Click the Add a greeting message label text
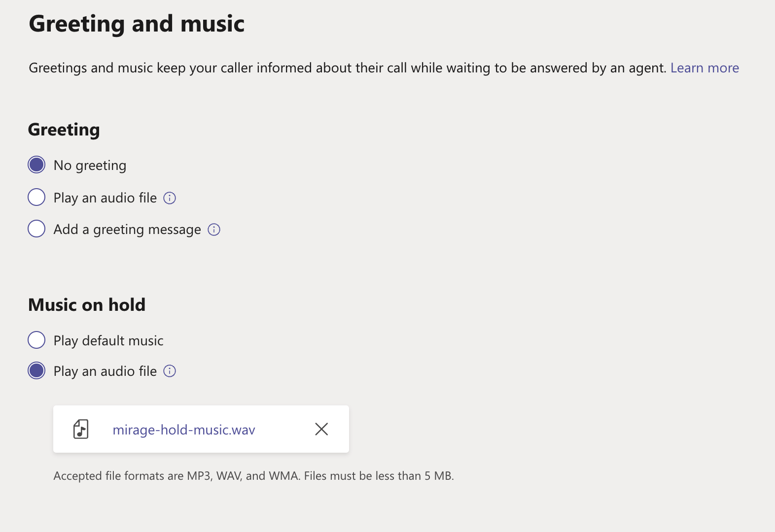The height and width of the screenshot is (532, 775). click(x=127, y=230)
